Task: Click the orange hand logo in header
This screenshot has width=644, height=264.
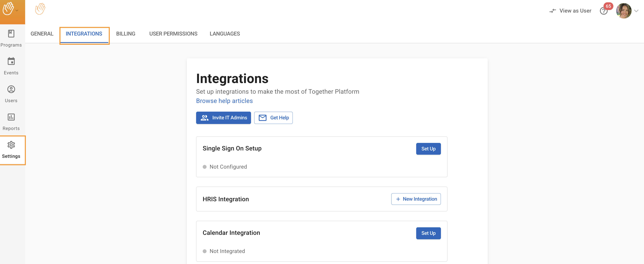Action: click(40, 9)
